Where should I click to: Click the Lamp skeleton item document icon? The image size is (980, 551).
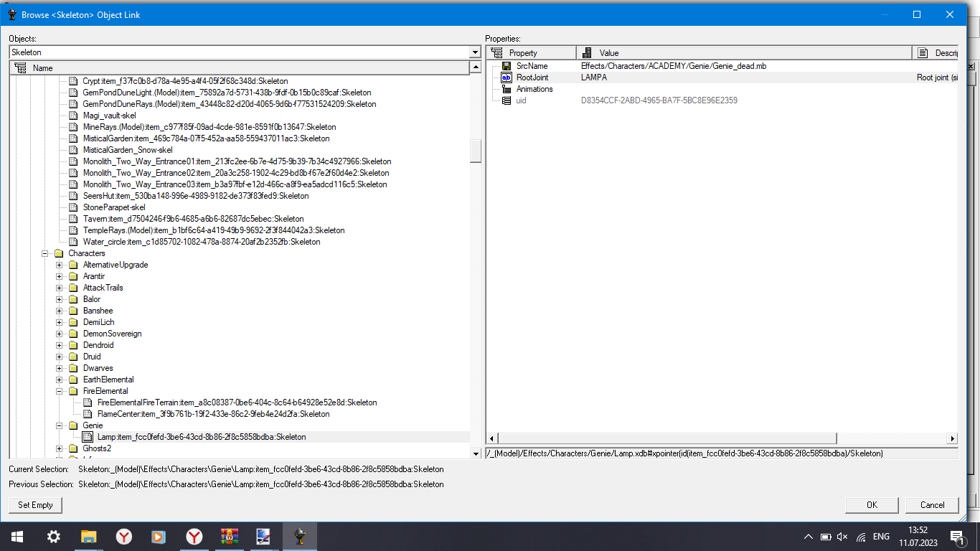(88, 437)
